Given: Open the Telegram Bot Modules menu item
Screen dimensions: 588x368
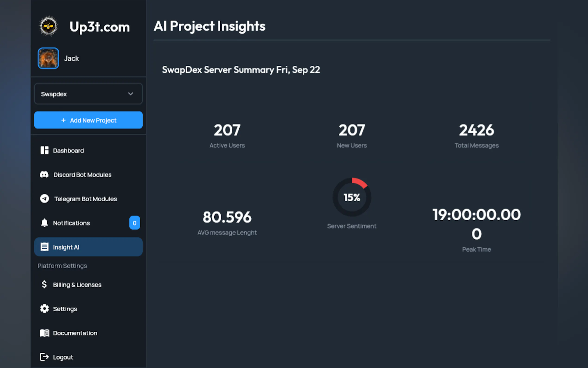Looking at the screenshot, I should [85, 199].
